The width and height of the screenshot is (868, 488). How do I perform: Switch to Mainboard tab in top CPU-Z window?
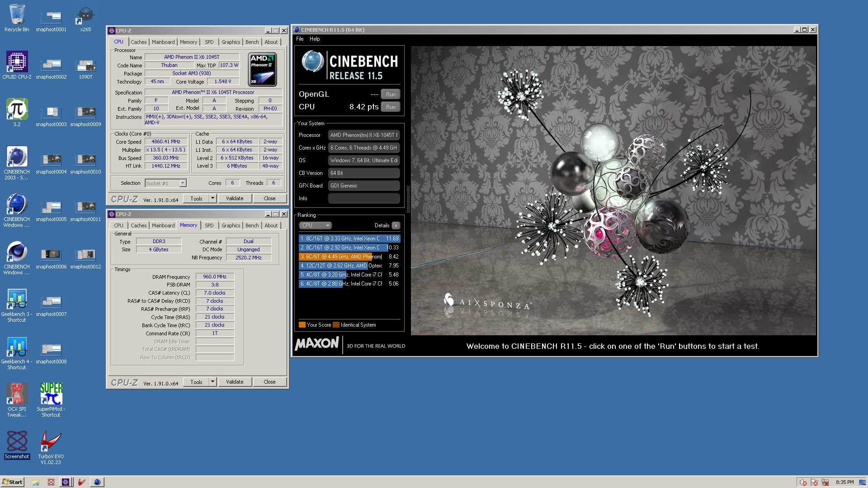point(163,42)
